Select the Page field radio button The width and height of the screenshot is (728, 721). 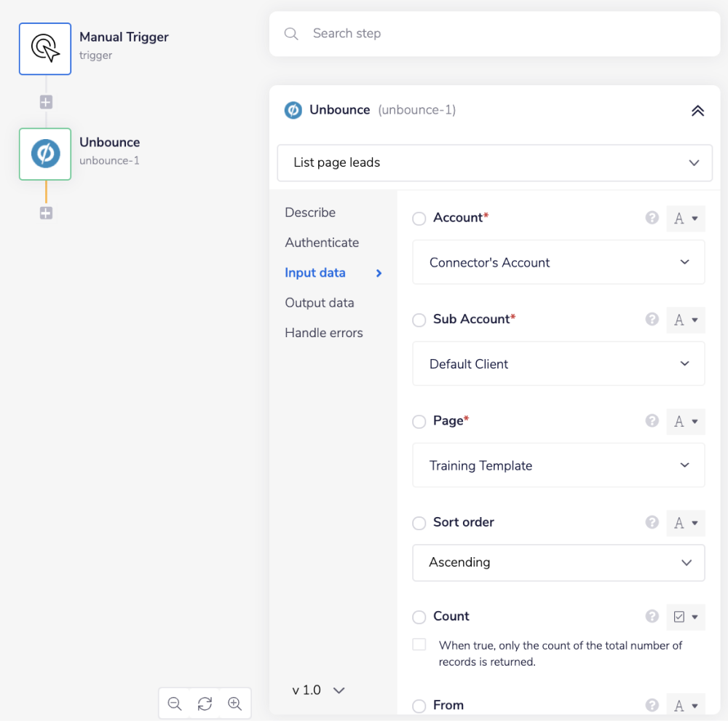click(x=419, y=422)
